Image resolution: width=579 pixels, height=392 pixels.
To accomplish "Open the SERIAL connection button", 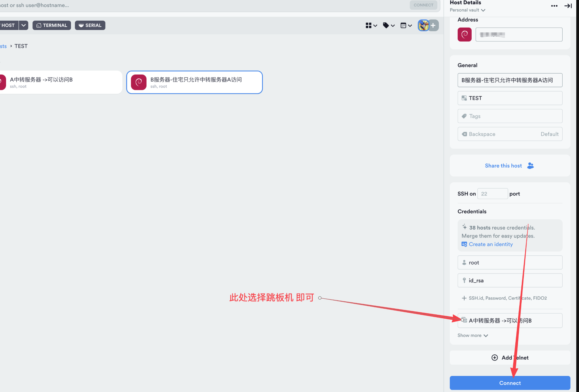I will pyautogui.click(x=90, y=25).
